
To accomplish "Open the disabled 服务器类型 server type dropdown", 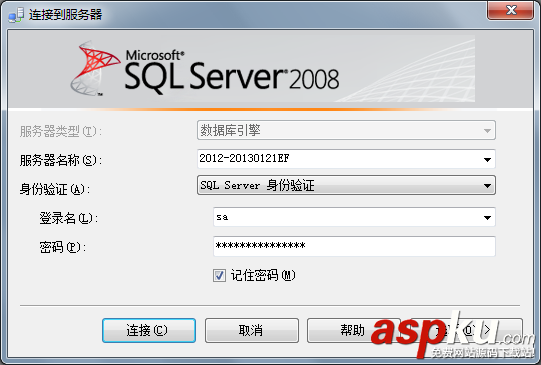I will click(346, 130).
